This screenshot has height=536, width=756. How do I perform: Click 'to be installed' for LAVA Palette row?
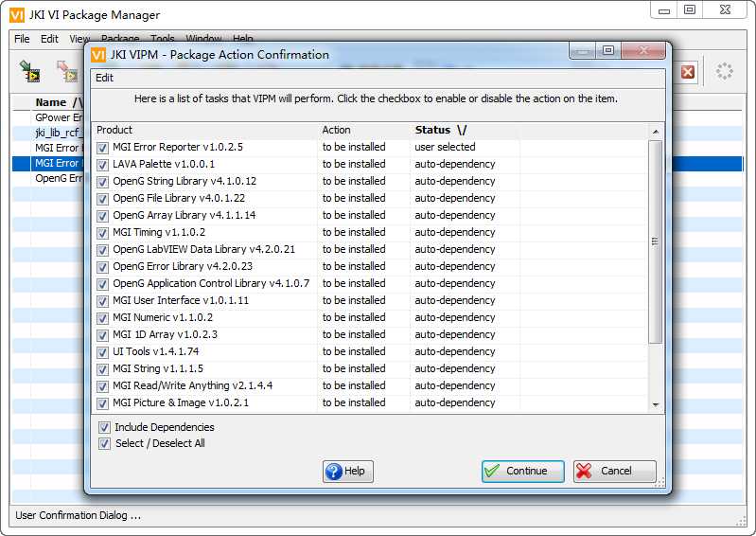[354, 164]
